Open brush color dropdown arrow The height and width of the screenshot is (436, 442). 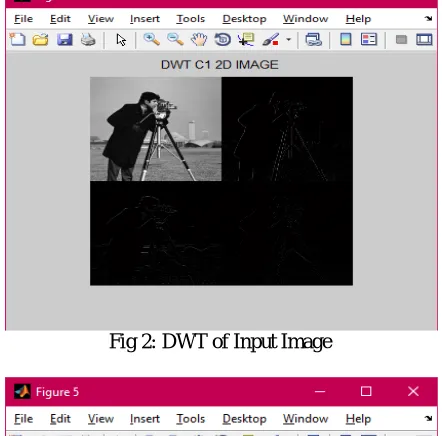[288, 40]
